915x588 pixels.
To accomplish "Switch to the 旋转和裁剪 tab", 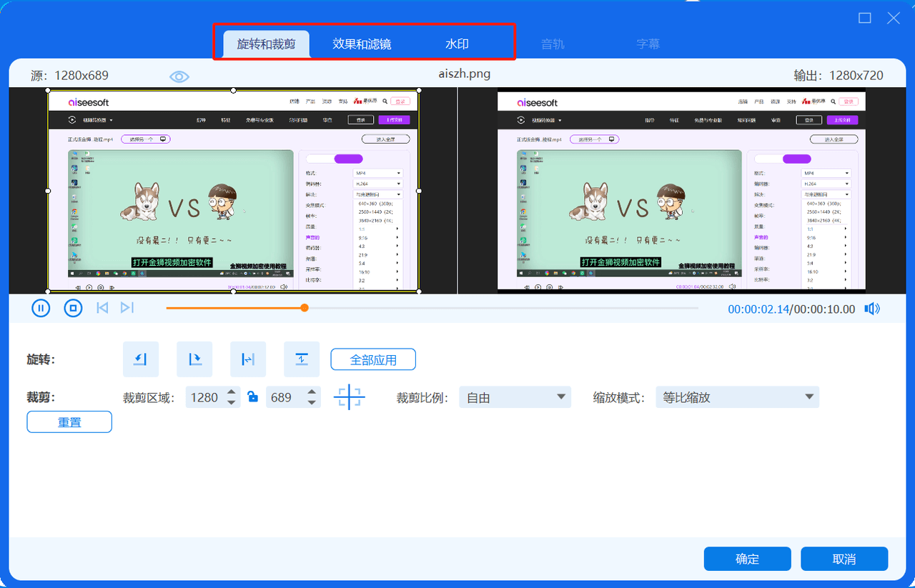I will [x=266, y=44].
